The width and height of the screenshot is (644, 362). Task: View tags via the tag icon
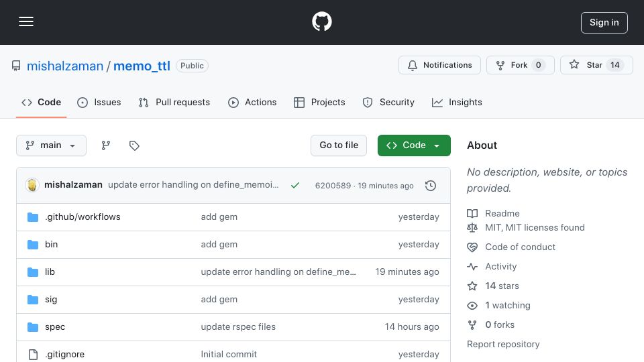134,145
